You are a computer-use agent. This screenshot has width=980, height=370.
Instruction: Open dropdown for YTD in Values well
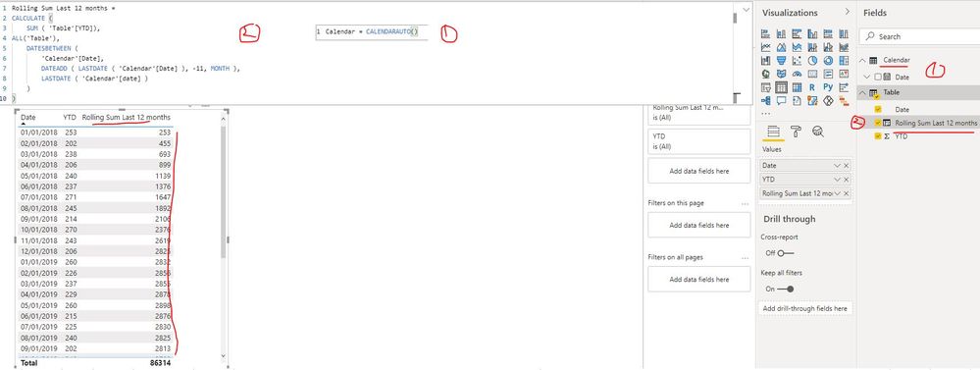838,180
